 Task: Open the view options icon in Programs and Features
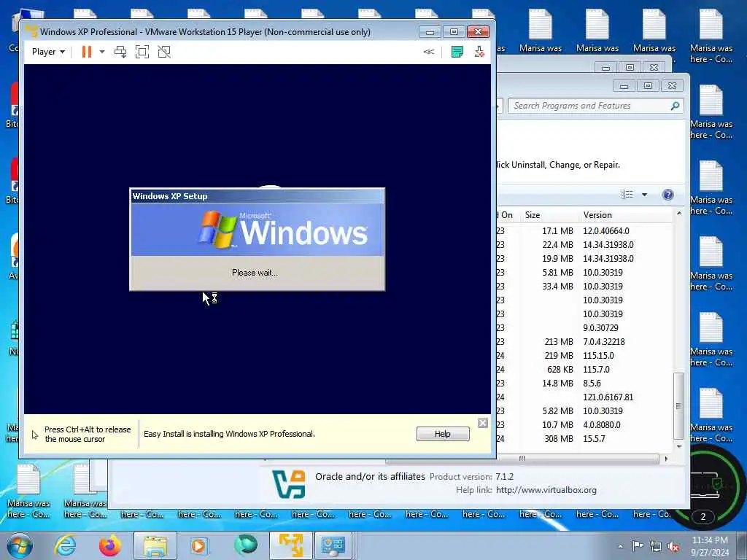click(627, 194)
